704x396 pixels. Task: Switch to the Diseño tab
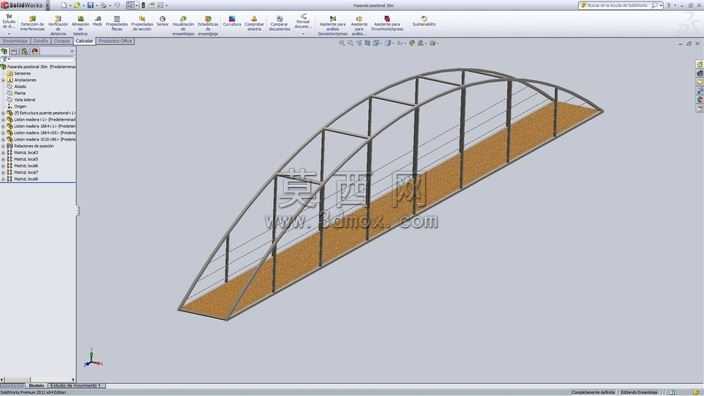pos(40,41)
